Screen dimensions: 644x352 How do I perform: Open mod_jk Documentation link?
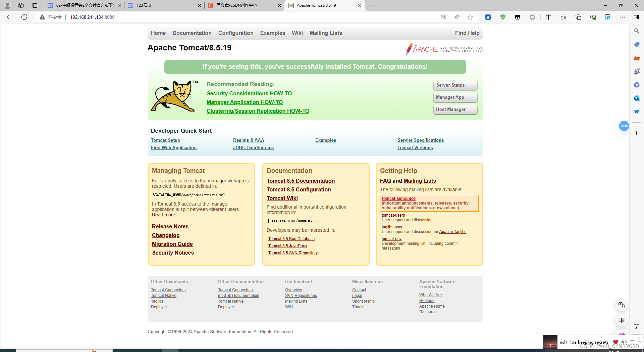point(238,296)
